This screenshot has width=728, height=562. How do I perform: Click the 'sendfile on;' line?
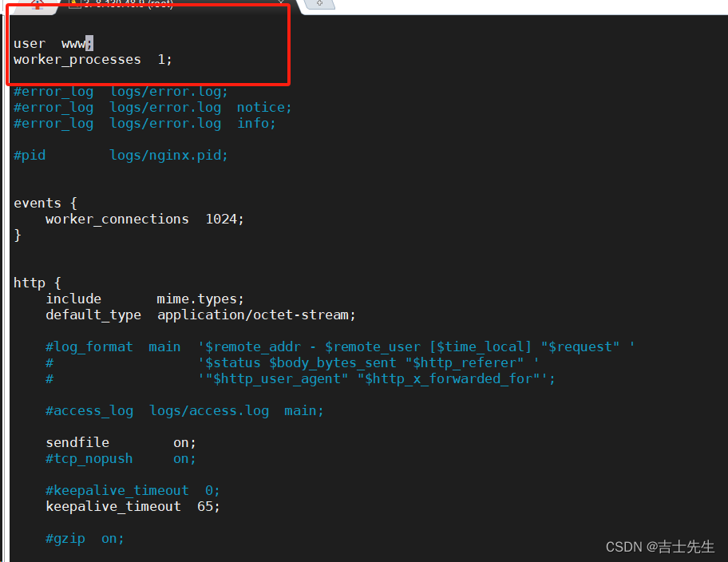(x=121, y=442)
